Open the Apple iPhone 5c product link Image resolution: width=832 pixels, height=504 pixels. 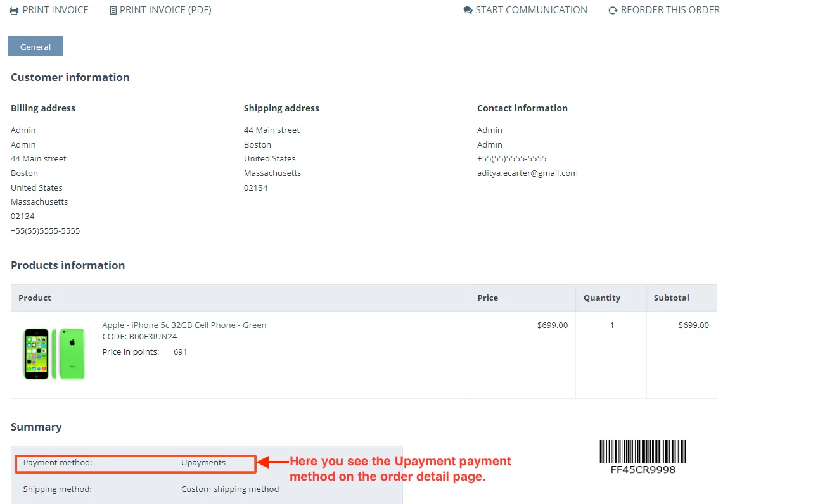184,325
